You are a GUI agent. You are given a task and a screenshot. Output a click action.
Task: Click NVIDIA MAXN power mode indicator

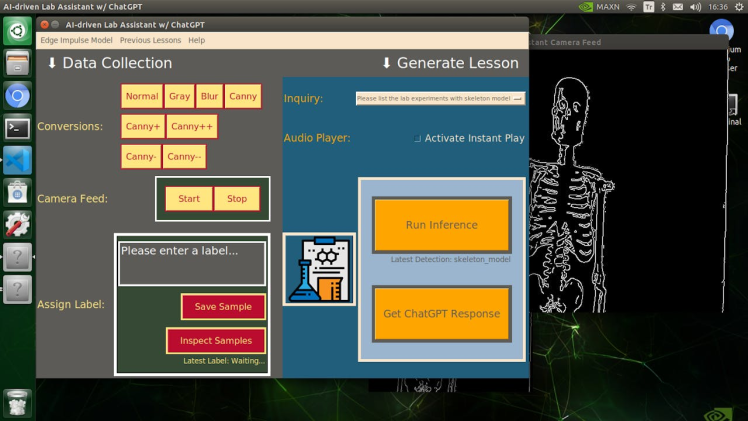[x=599, y=7]
